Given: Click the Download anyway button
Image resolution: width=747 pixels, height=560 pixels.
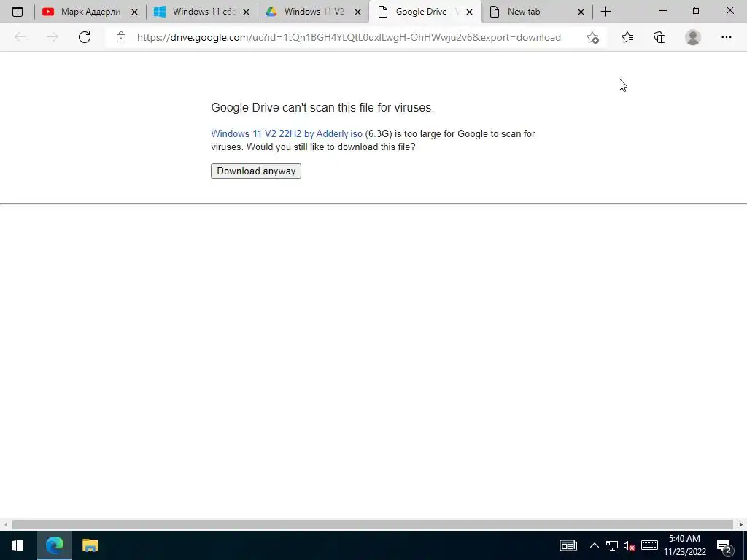Looking at the screenshot, I should click(x=256, y=171).
